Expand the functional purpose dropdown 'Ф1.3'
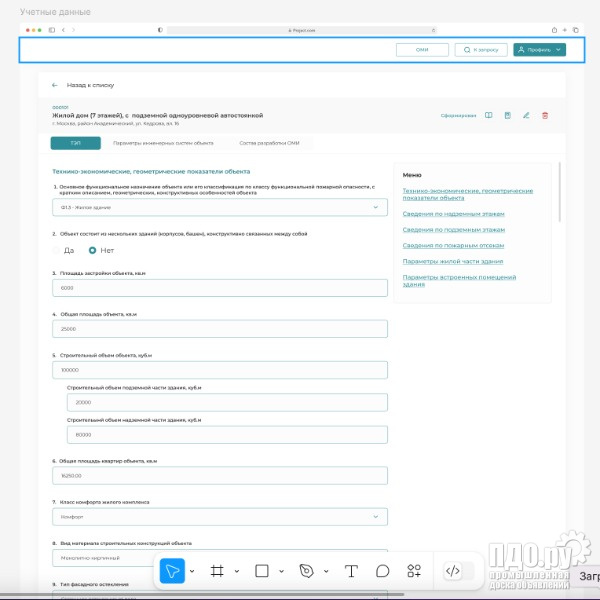This screenshot has height=600, width=600. point(219,207)
